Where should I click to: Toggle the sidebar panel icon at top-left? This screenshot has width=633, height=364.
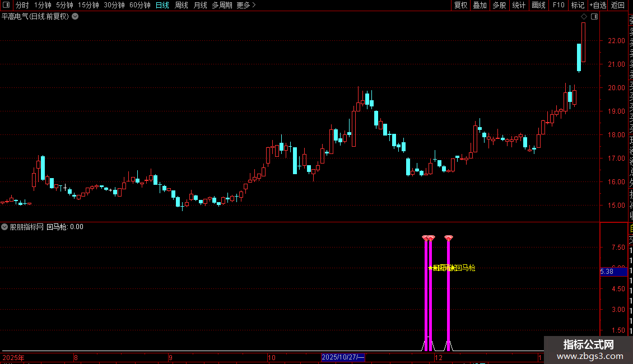coord(6,5)
